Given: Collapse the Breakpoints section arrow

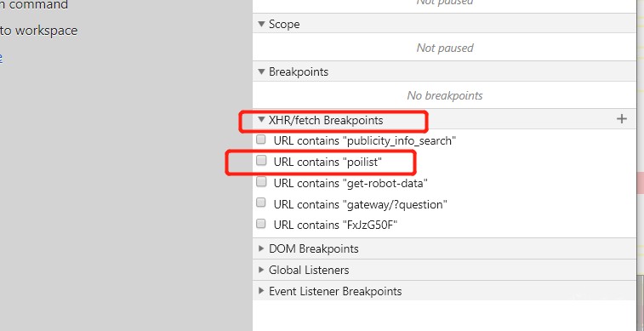Looking at the screenshot, I should click(261, 71).
